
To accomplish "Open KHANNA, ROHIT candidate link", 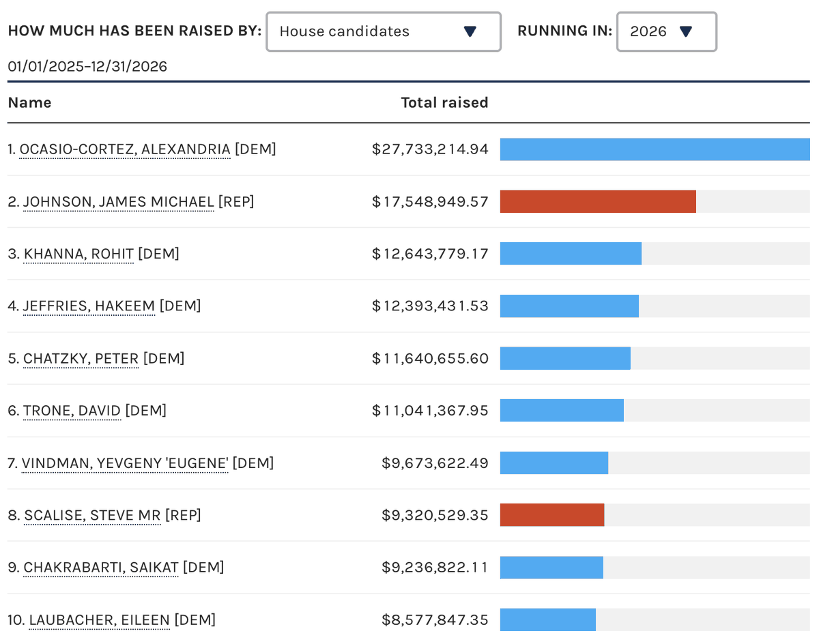I will (78, 254).
